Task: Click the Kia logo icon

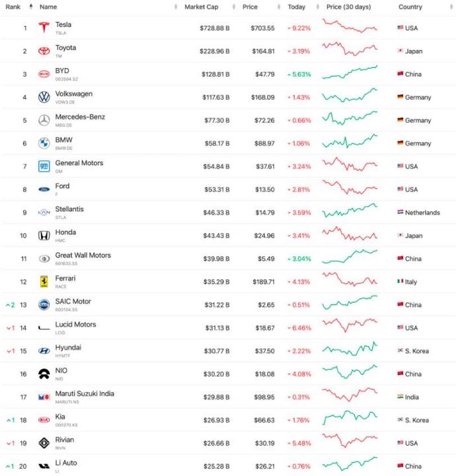Action: click(x=44, y=420)
